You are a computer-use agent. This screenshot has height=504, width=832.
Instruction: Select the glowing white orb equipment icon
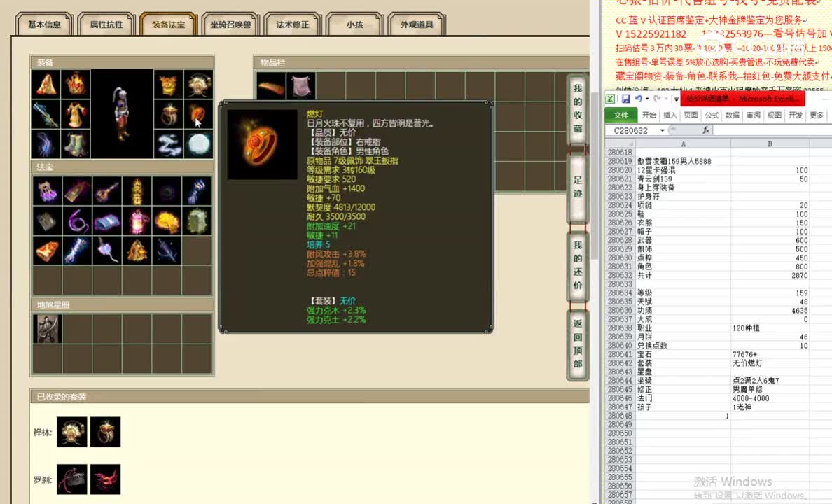(x=199, y=143)
